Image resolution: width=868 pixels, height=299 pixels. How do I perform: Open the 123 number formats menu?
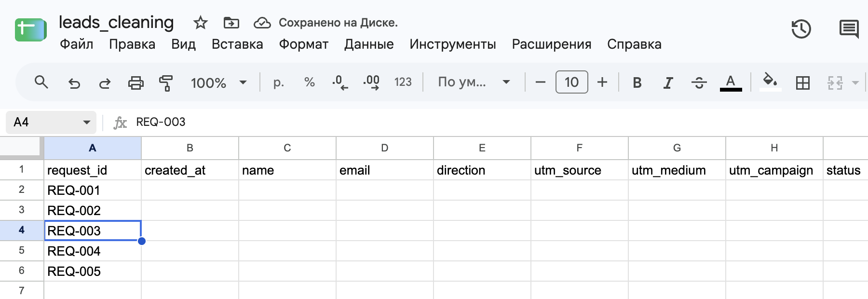click(x=403, y=82)
